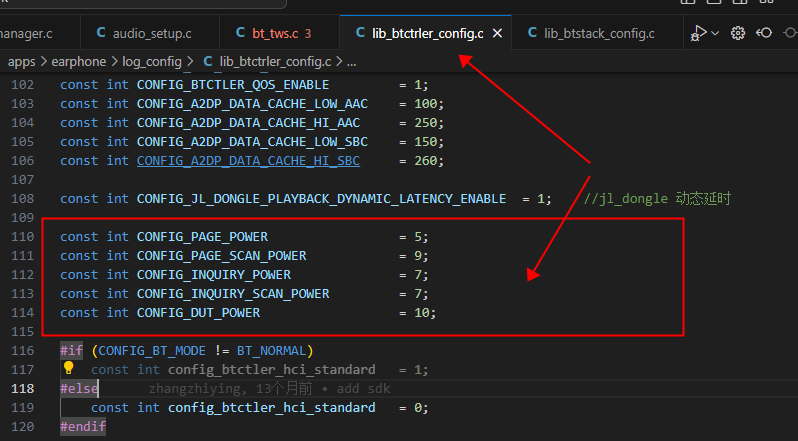
Task: Follow the CONFIG_A2DP_DATA_CACHE_HI_SBC link
Action: [248, 161]
